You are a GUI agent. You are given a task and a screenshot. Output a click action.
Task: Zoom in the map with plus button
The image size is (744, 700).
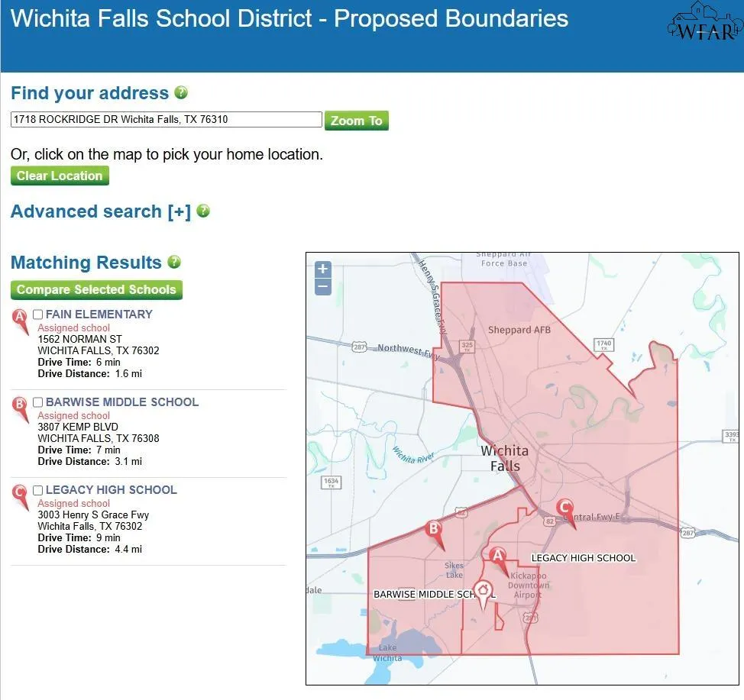coord(323,269)
